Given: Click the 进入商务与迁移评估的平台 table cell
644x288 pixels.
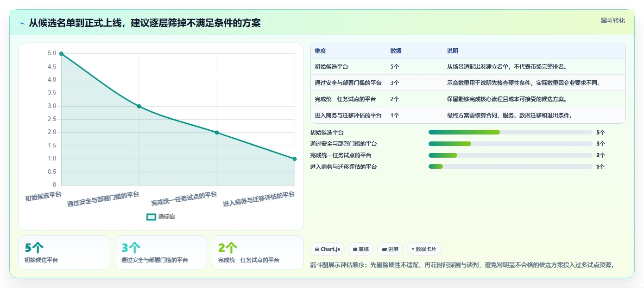Looking at the screenshot, I should [348, 115].
